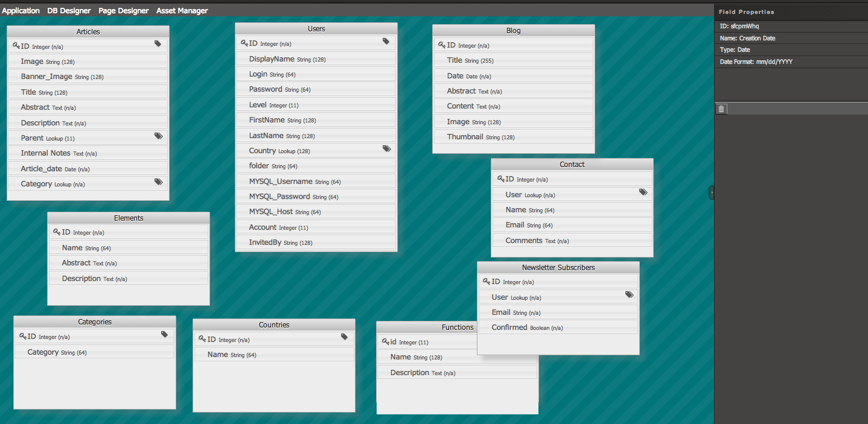Select the Banner_Image field in Articles
Viewport: 868px width, 424px height.
click(88, 77)
